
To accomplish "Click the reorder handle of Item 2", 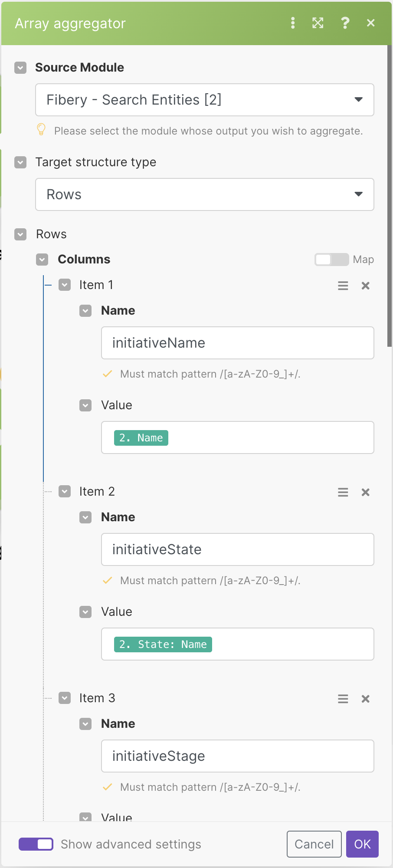I will pyautogui.click(x=343, y=492).
